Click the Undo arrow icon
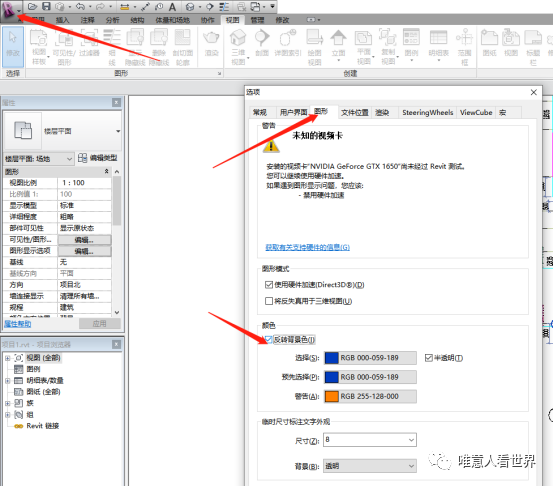The image size is (553, 486). pyautogui.click(x=80, y=6)
